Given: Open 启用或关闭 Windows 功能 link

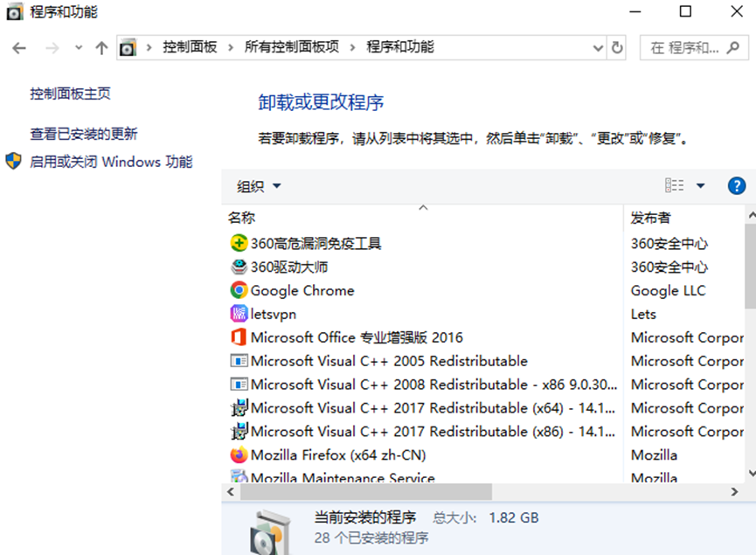Looking at the screenshot, I should [111, 162].
